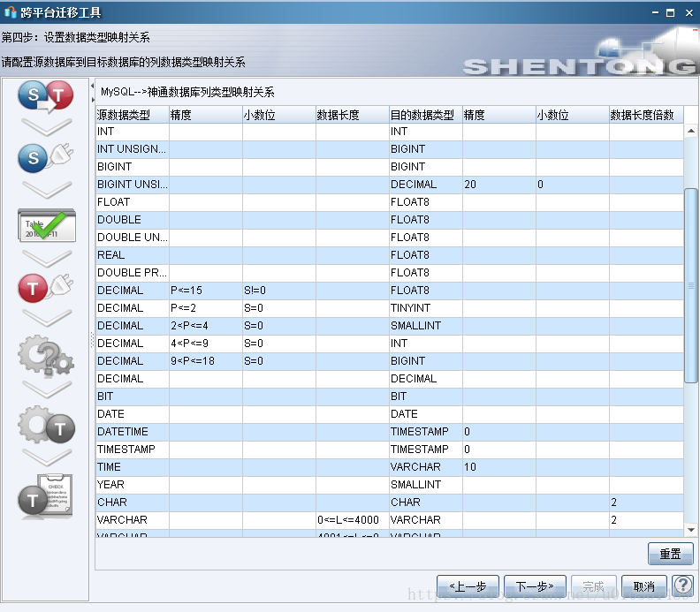This screenshot has width=700, height=612.
Task: Select the YEAR source type row
Action: 389,485
